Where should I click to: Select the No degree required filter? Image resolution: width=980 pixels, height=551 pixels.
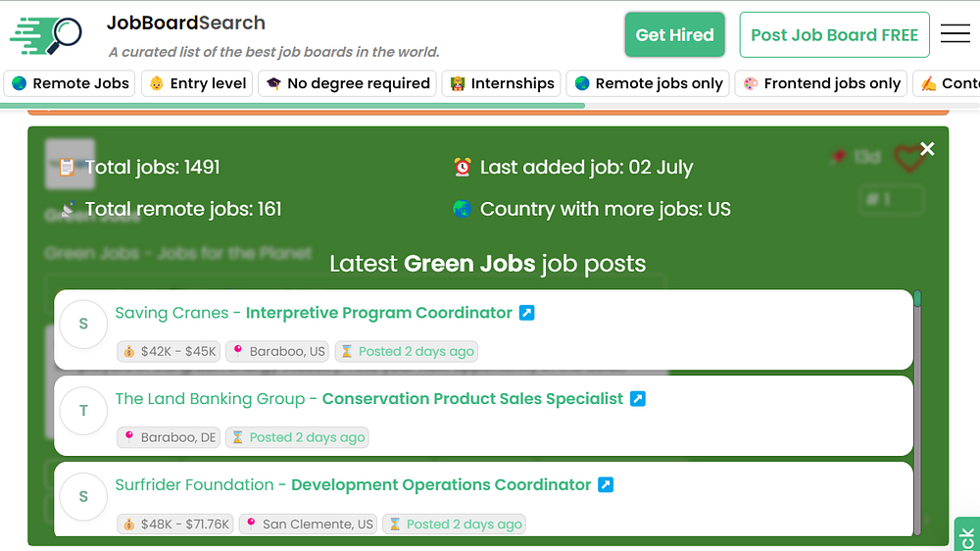348,83
